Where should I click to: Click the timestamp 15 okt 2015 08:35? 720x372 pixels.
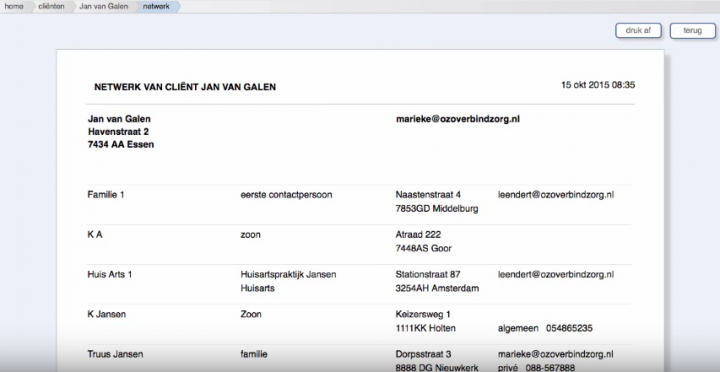[x=598, y=85]
